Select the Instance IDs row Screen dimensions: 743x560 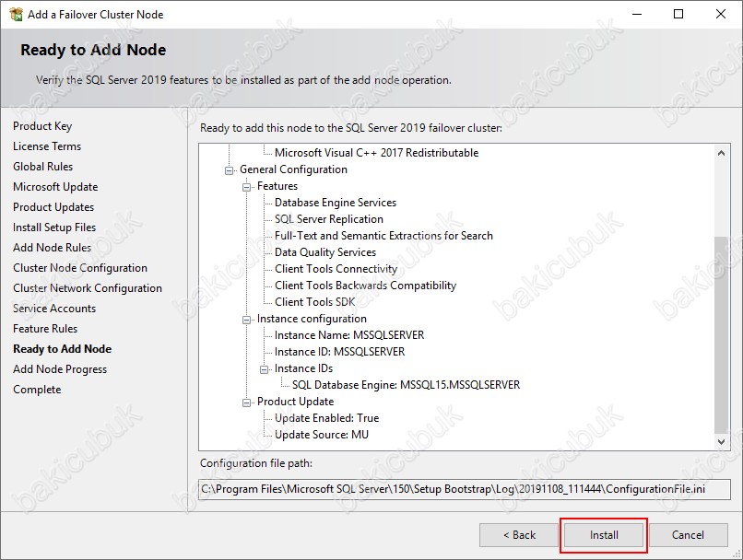pyautogui.click(x=303, y=368)
